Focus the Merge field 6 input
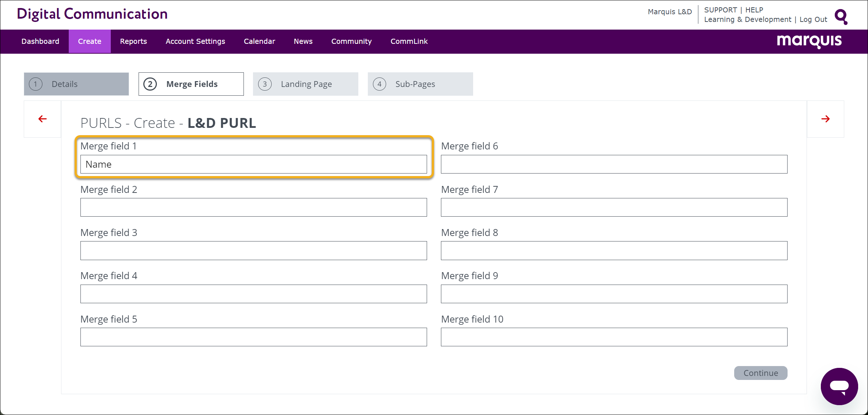This screenshot has width=868, height=415. pos(614,164)
